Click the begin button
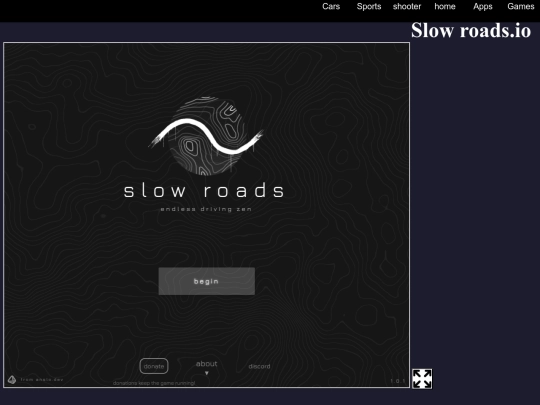Image resolution: width=540 pixels, height=405 pixels. 207,281
